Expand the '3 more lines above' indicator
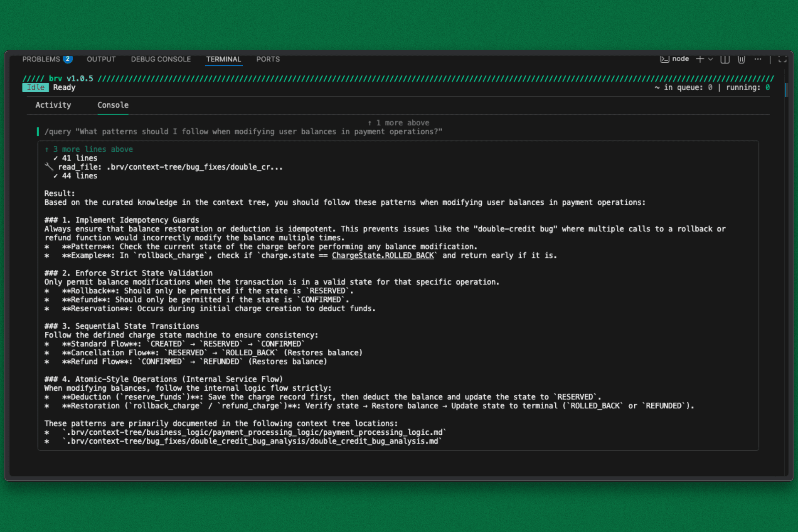The height and width of the screenshot is (532, 798). [89, 149]
